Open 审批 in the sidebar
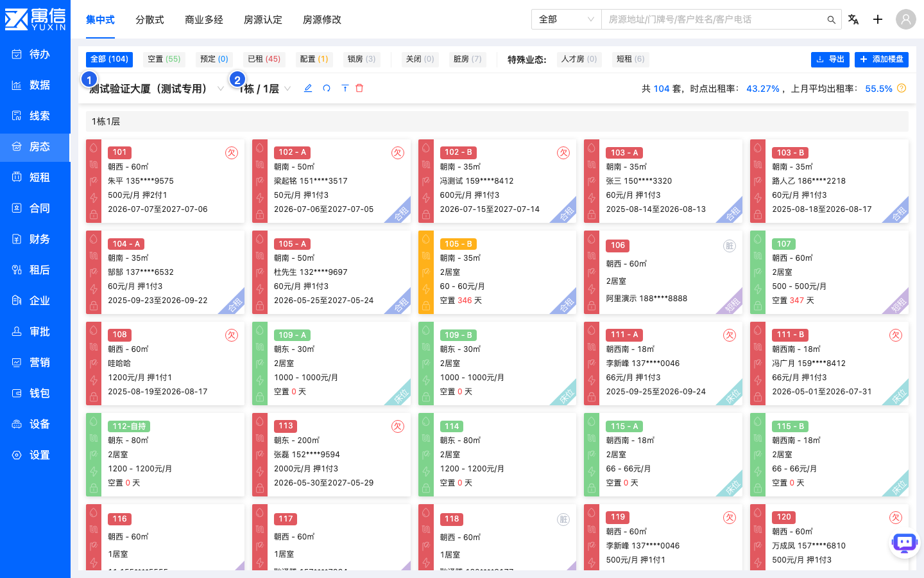 tap(35, 331)
